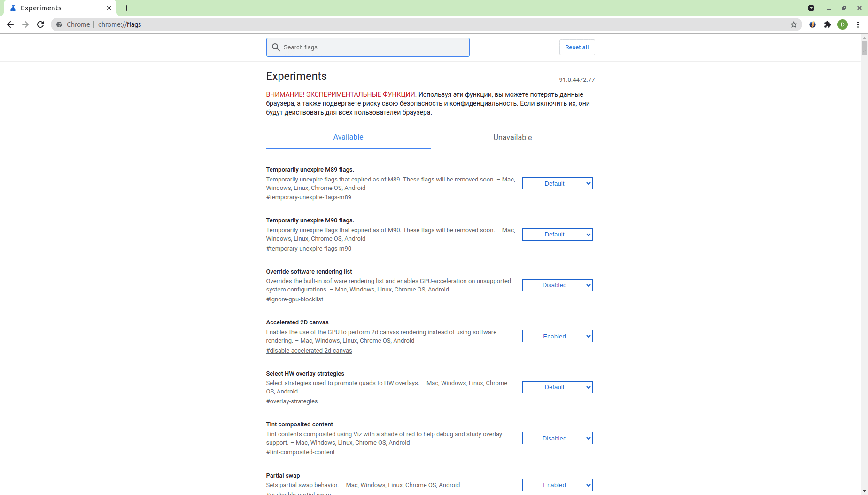
Task: Reload the chrome://flags page
Action: pos(40,24)
